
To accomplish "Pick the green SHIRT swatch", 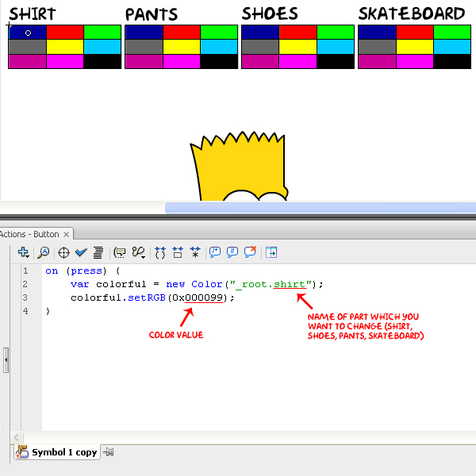I will (x=102, y=33).
